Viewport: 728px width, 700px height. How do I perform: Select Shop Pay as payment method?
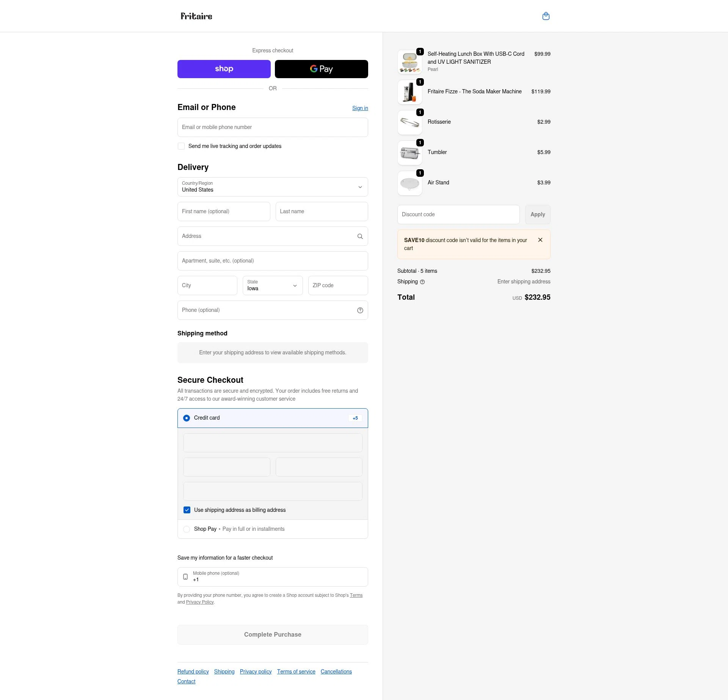pos(187,529)
